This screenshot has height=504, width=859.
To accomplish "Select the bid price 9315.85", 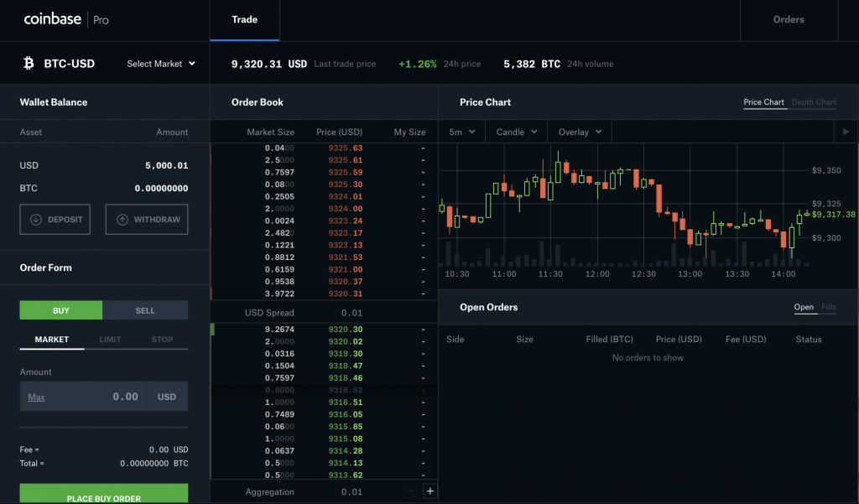I will pos(346,426).
